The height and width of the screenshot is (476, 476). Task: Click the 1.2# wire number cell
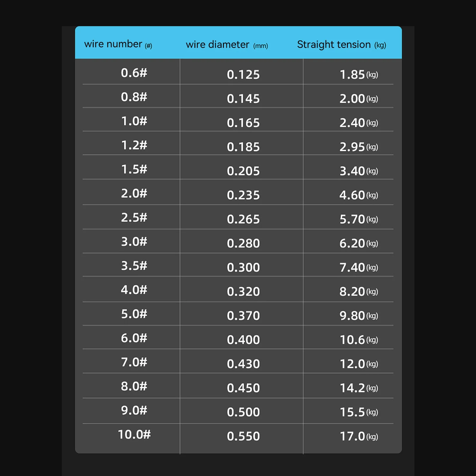pos(134,145)
